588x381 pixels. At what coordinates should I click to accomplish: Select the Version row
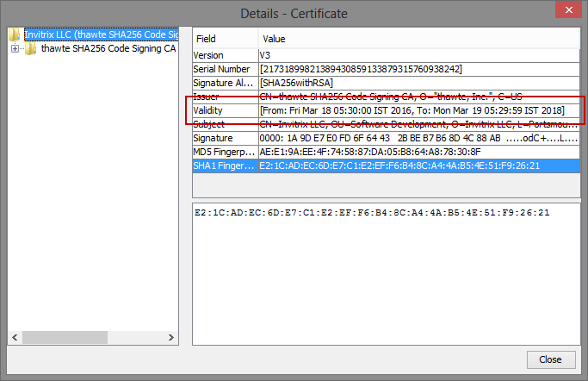[387, 55]
